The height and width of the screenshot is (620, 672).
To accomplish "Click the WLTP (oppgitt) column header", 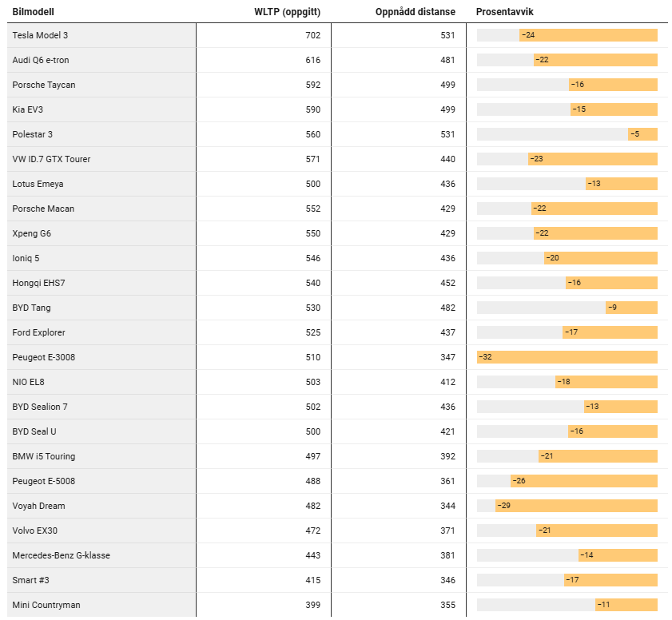I will pyautogui.click(x=287, y=12).
